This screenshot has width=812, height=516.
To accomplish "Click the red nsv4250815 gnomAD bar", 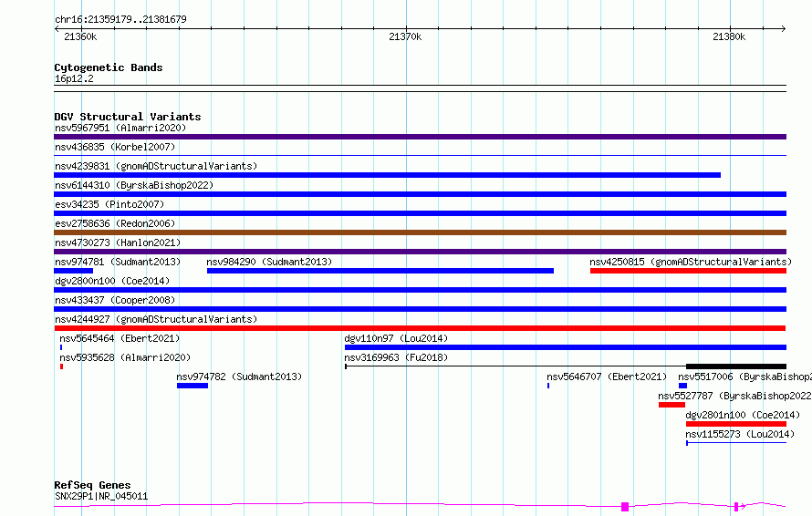I will (688, 271).
